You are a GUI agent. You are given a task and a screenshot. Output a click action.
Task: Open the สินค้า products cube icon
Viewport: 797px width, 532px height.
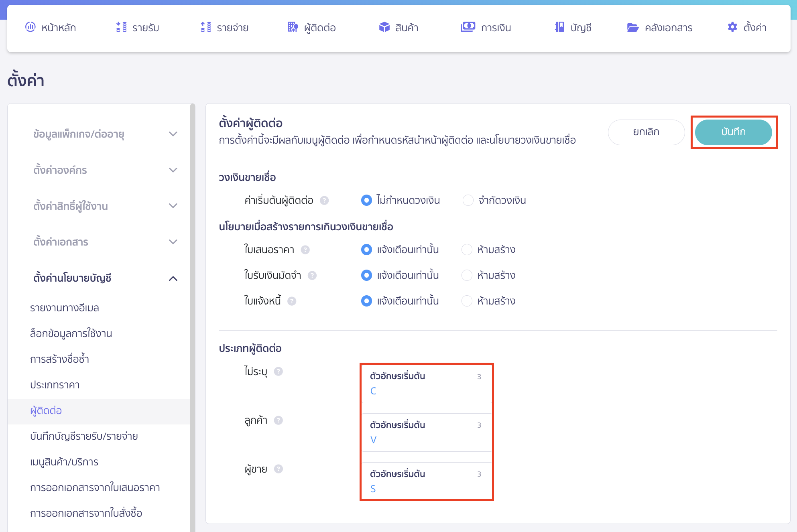(384, 27)
